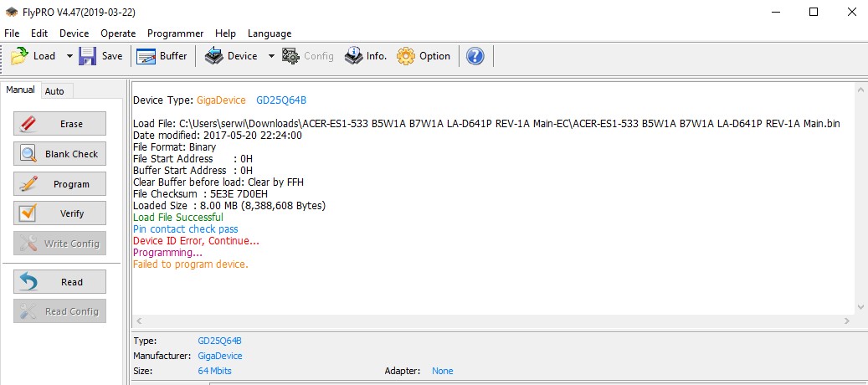Viewport: 868px width, 385px height.
Task: Open the Help menu
Action: pos(225,33)
